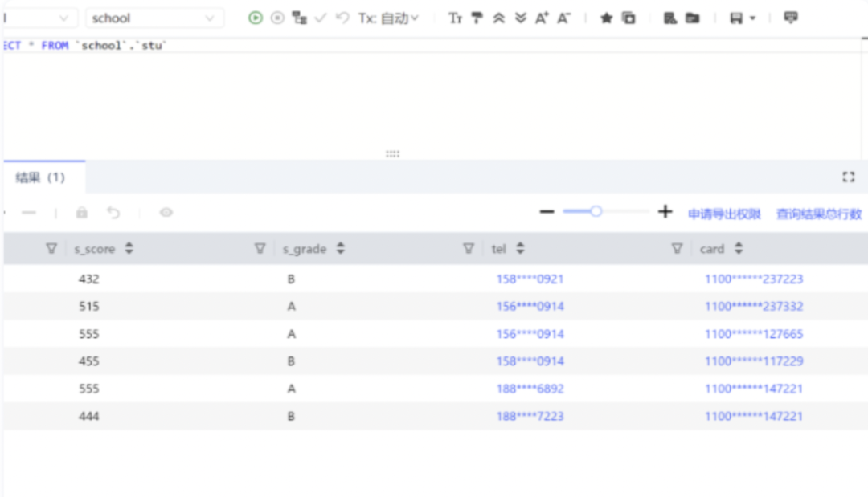Sort by s_score column

(x=129, y=248)
